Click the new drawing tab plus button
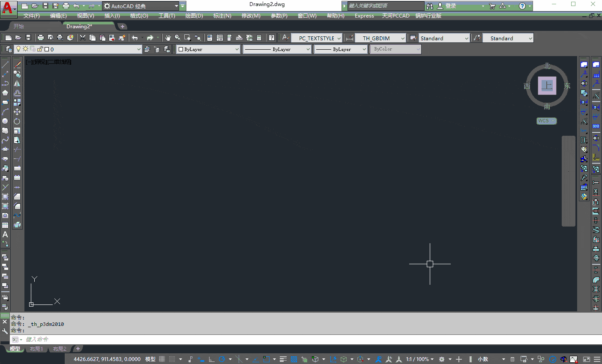The height and width of the screenshot is (364, 602). (123, 27)
